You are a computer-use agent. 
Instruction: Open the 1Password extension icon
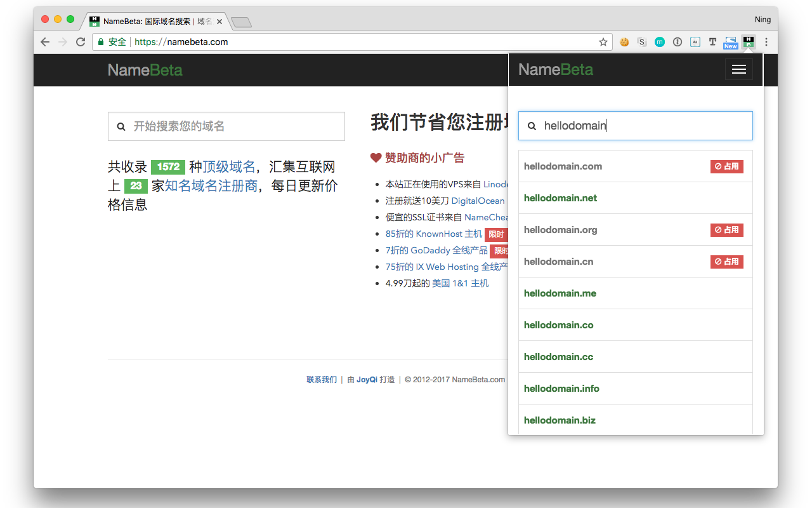tap(678, 42)
